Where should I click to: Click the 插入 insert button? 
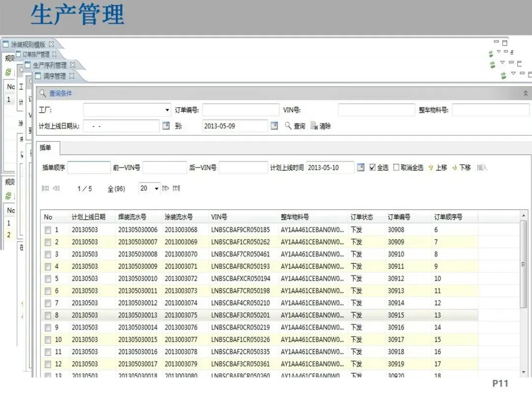482,167
